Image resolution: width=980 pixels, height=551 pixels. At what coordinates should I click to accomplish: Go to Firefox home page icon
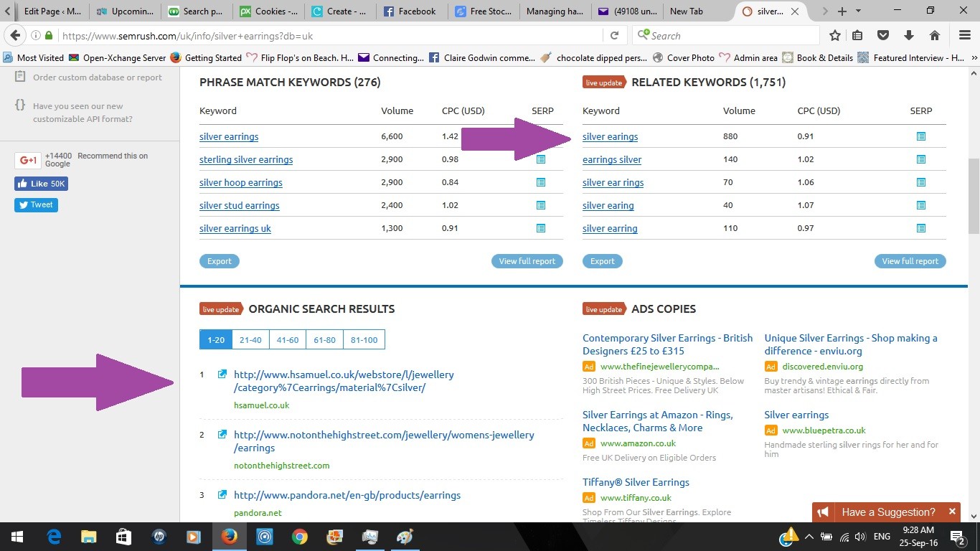(x=934, y=35)
